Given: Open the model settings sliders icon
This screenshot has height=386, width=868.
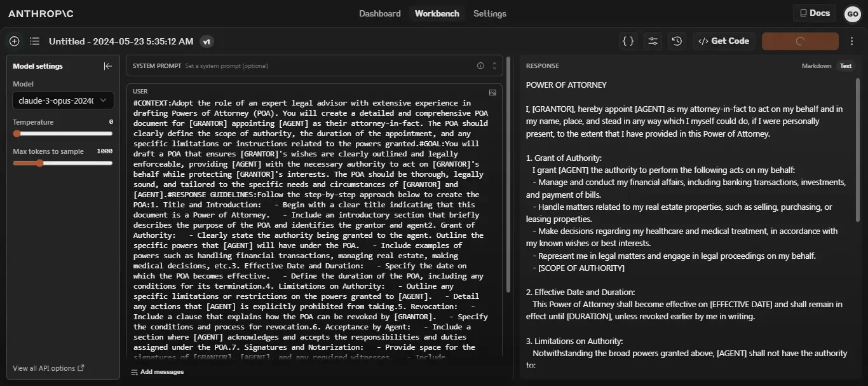Looking at the screenshot, I should coord(653,41).
